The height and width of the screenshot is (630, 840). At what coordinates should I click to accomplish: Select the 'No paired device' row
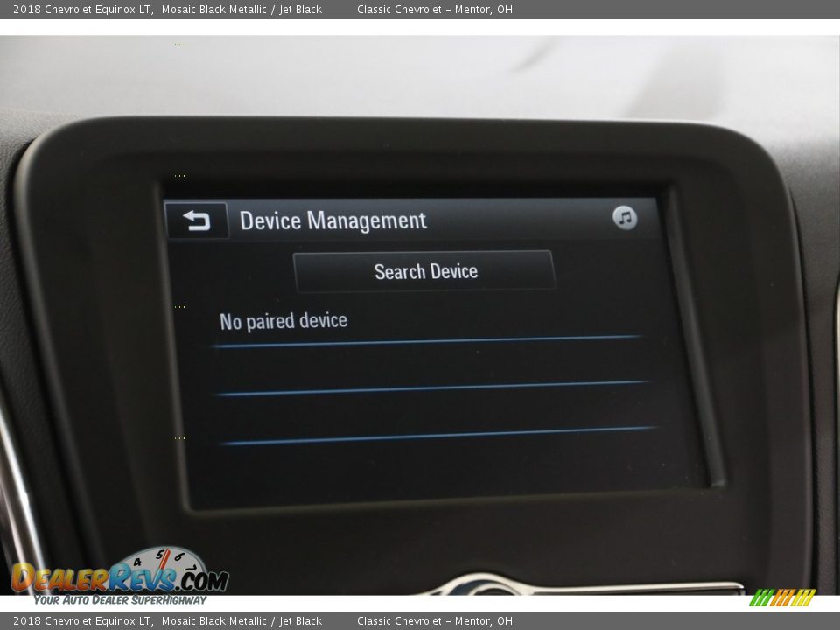click(x=427, y=322)
